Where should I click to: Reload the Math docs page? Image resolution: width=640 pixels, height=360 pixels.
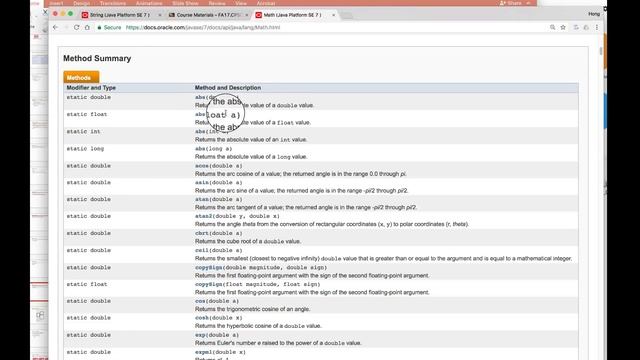coord(76,27)
